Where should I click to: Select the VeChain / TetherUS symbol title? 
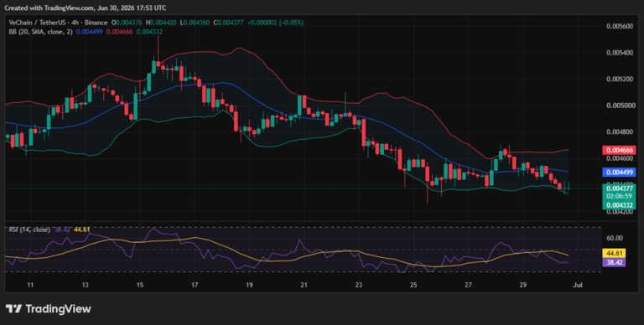coord(38,23)
